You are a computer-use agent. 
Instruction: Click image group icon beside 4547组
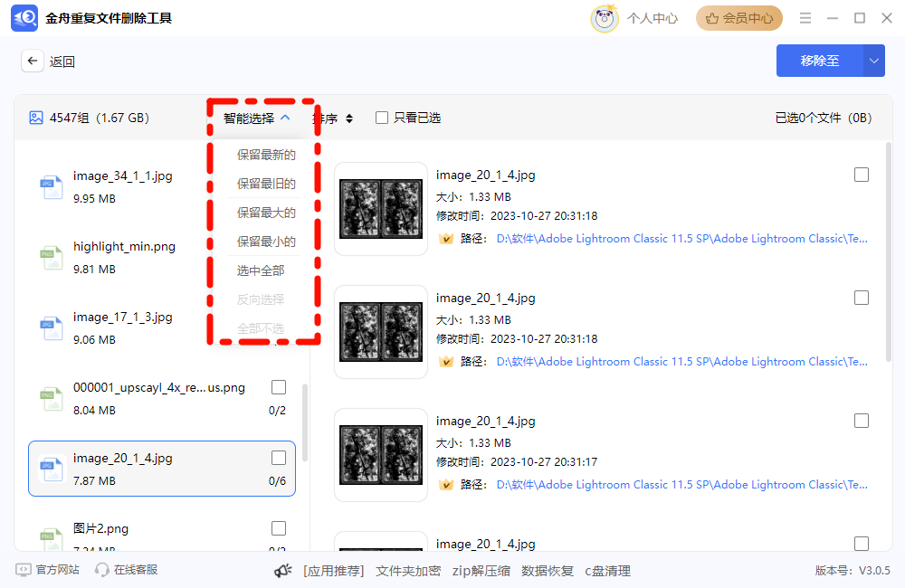click(x=36, y=118)
